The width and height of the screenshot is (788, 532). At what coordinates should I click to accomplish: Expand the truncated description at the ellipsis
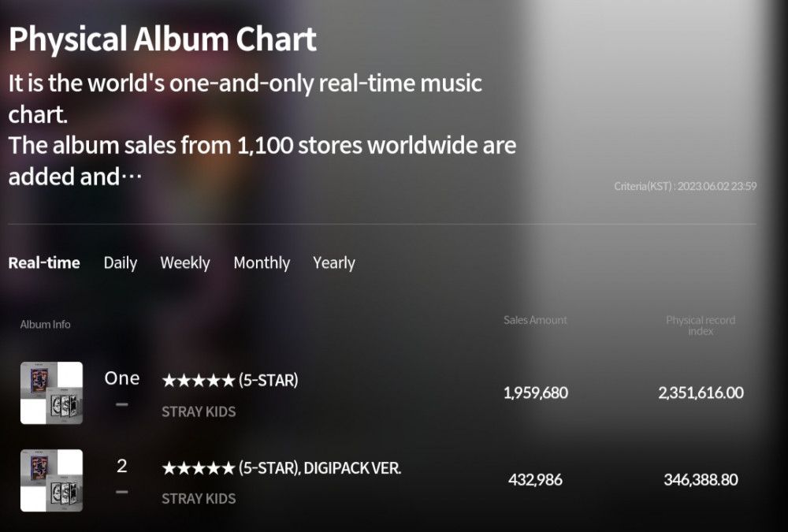tap(131, 177)
